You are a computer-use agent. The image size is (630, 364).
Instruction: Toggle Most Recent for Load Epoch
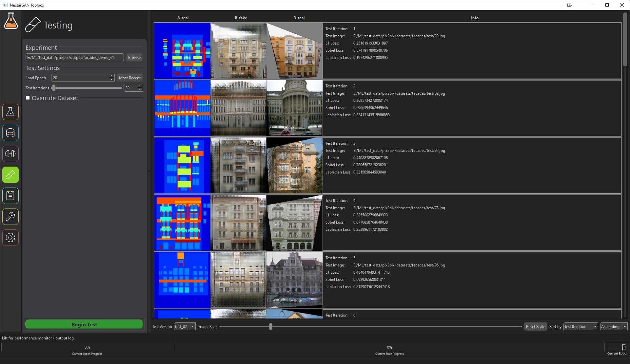point(129,78)
